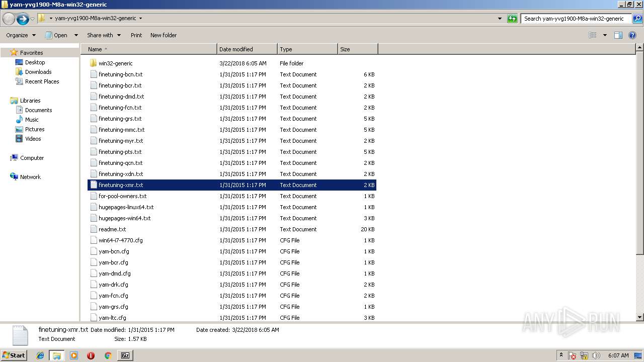Select the yam-bcn.cfg file icon
This screenshot has height=362, width=644.
[93, 251]
